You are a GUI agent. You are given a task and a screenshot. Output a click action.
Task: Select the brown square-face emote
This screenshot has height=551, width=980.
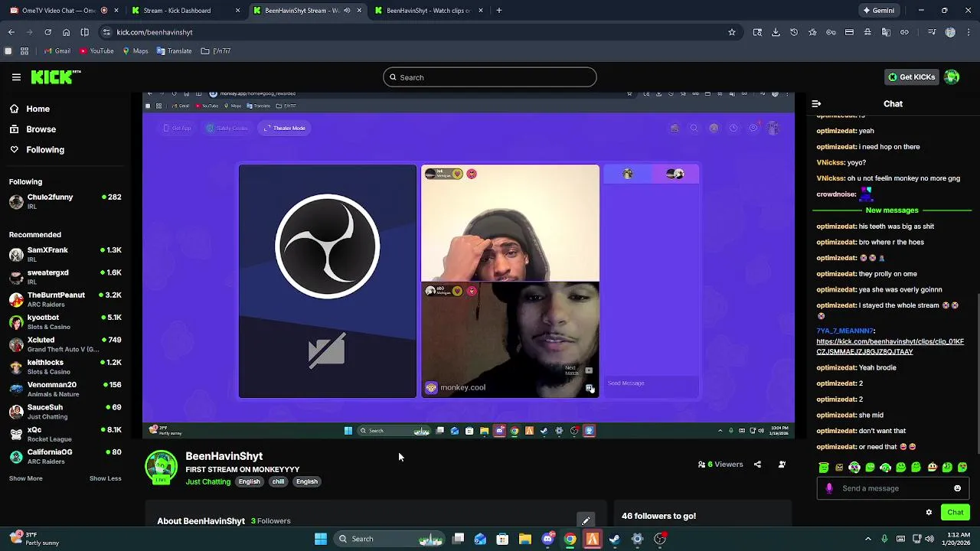coord(839,468)
